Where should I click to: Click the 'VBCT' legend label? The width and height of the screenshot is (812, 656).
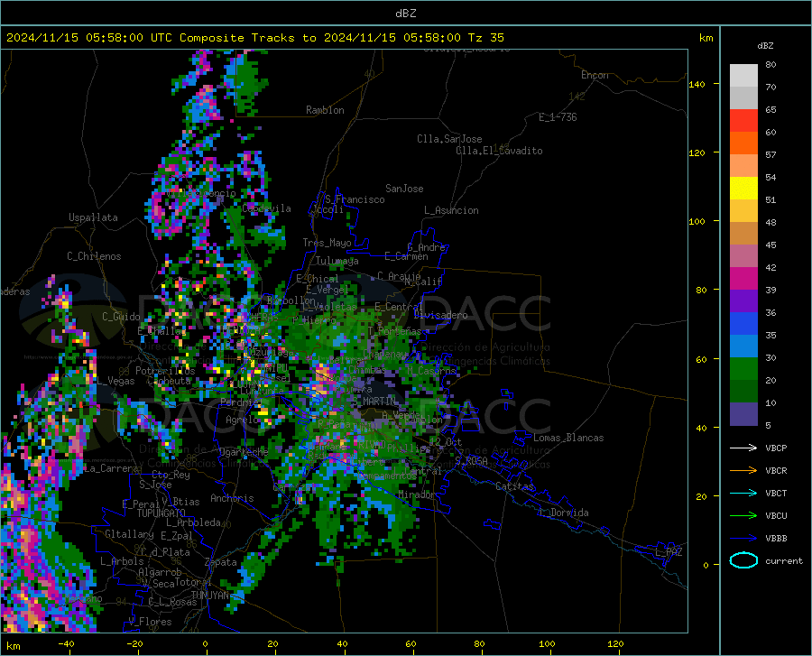pos(776,493)
